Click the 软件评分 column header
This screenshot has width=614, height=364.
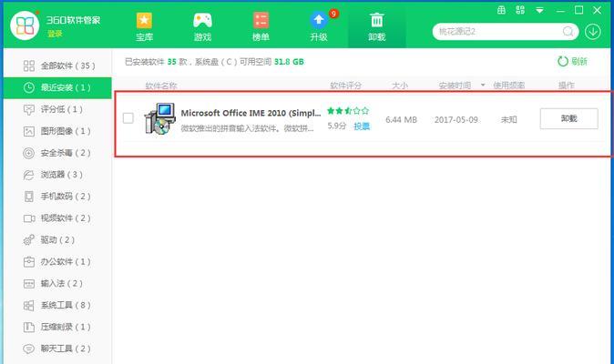tap(346, 86)
